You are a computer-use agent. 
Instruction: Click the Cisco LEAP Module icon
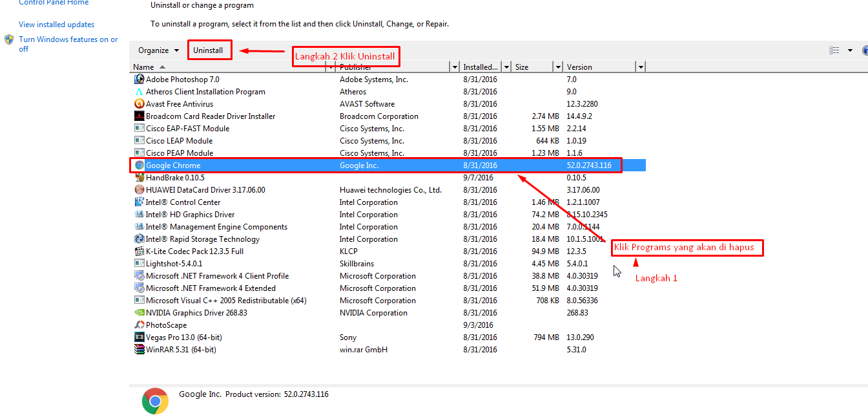coord(139,141)
